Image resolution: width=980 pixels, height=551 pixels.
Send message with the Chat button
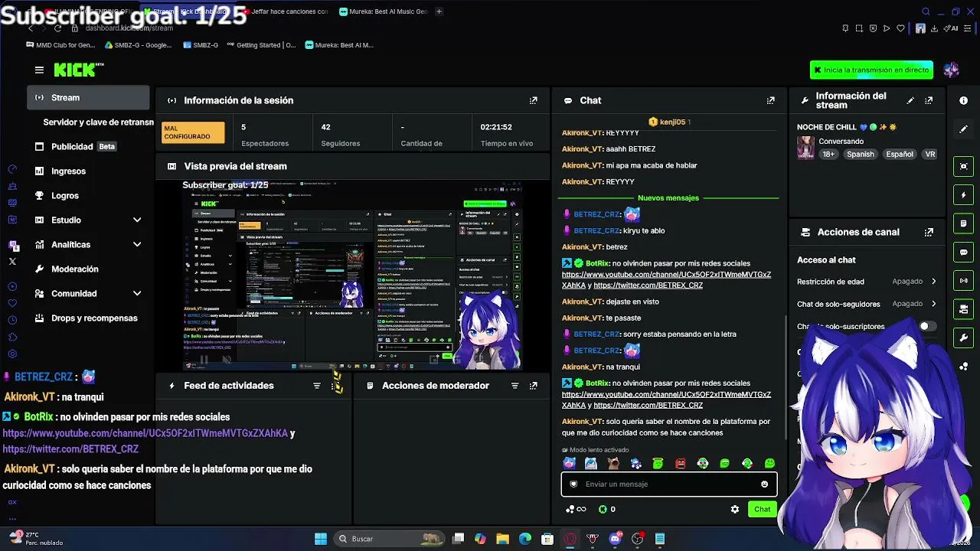[x=763, y=509]
